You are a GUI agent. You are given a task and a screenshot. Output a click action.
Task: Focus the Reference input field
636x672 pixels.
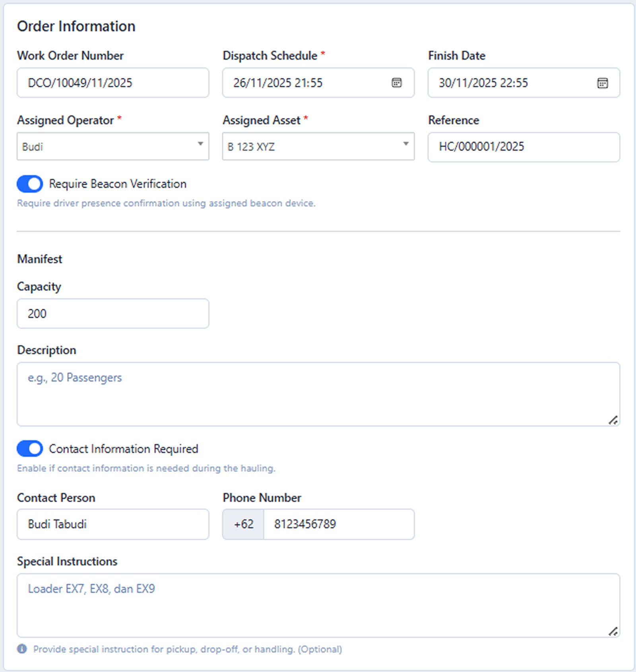tap(524, 147)
